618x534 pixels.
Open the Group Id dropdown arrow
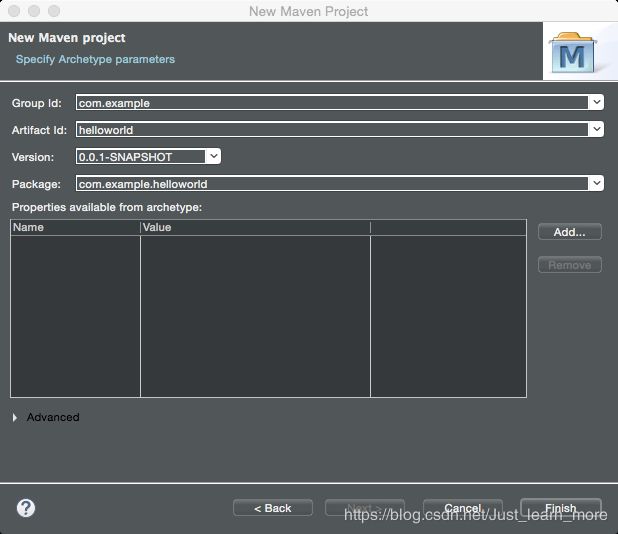[596, 102]
